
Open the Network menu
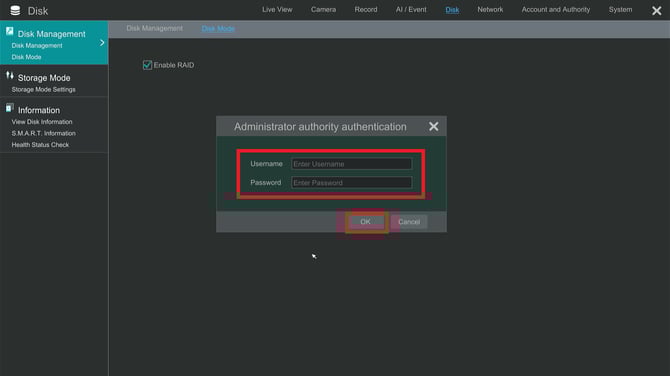pyautogui.click(x=490, y=9)
